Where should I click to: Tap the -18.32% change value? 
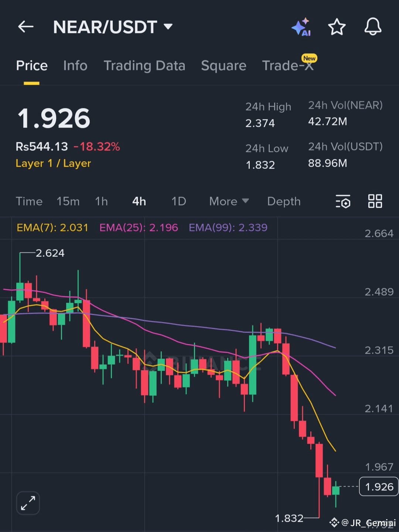point(96,147)
